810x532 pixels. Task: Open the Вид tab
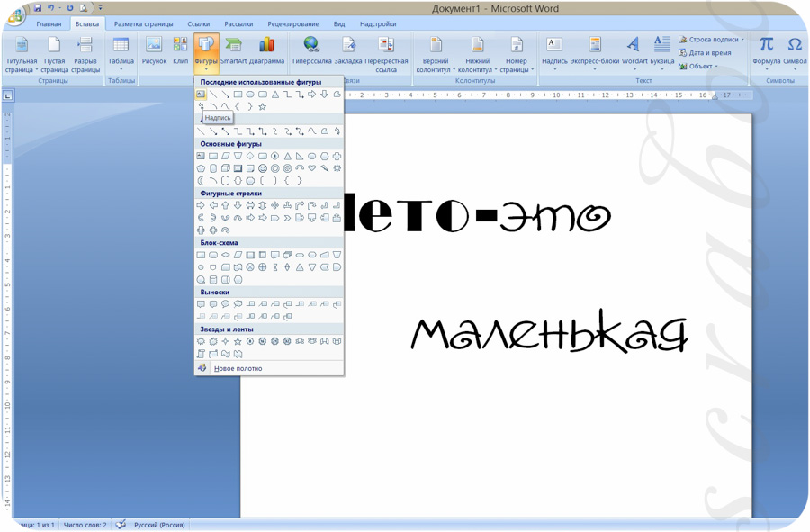click(339, 23)
